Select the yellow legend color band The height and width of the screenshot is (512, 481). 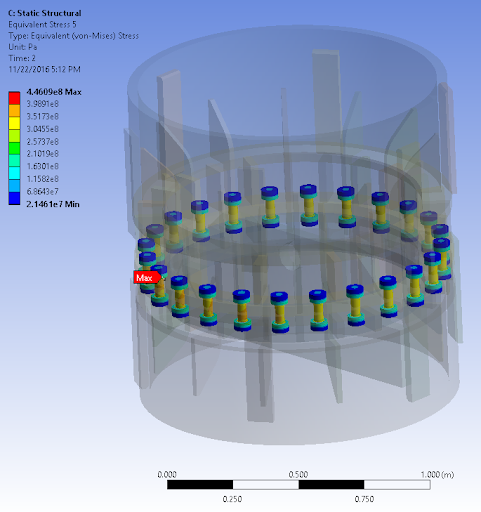[x=14, y=123]
